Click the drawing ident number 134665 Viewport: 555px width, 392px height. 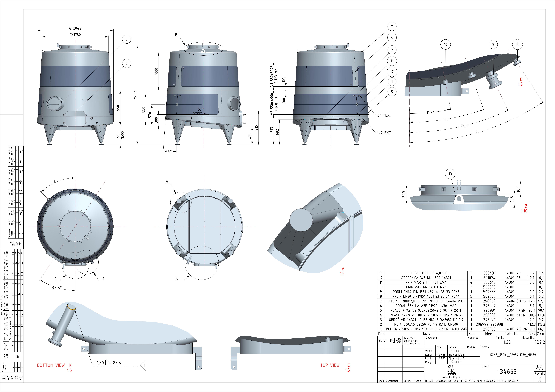[x=507, y=372]
